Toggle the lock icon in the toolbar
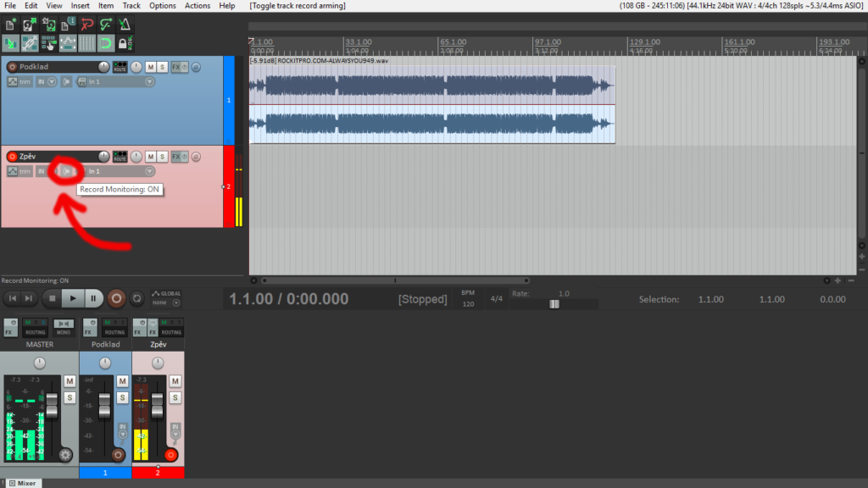The width and height of the screenshot is (868, 488). click(x=125, y=43)
